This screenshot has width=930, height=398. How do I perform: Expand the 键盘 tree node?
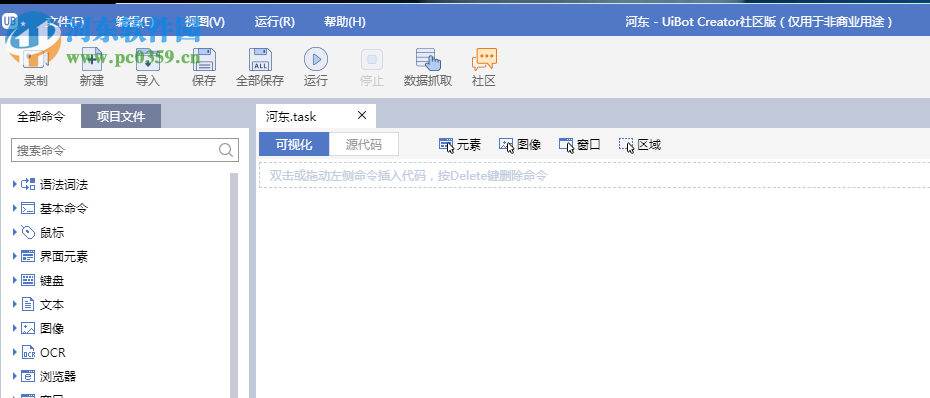[15, 281]
